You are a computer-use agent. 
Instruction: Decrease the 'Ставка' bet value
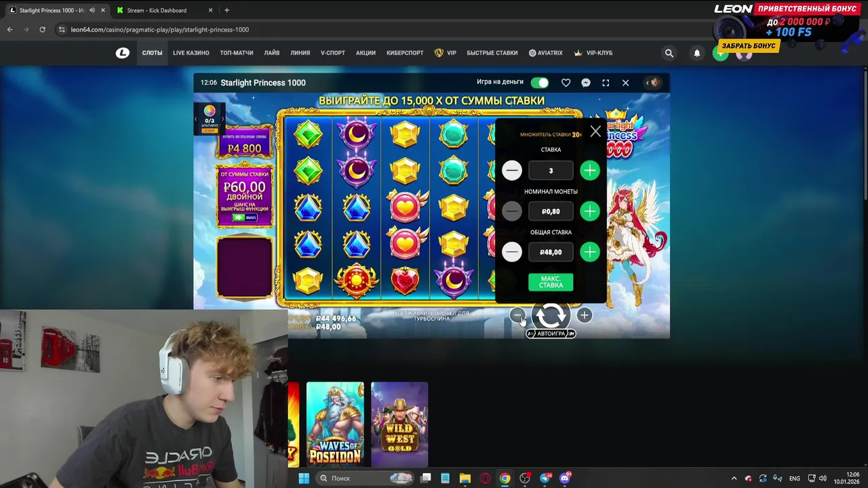[512, 170]
